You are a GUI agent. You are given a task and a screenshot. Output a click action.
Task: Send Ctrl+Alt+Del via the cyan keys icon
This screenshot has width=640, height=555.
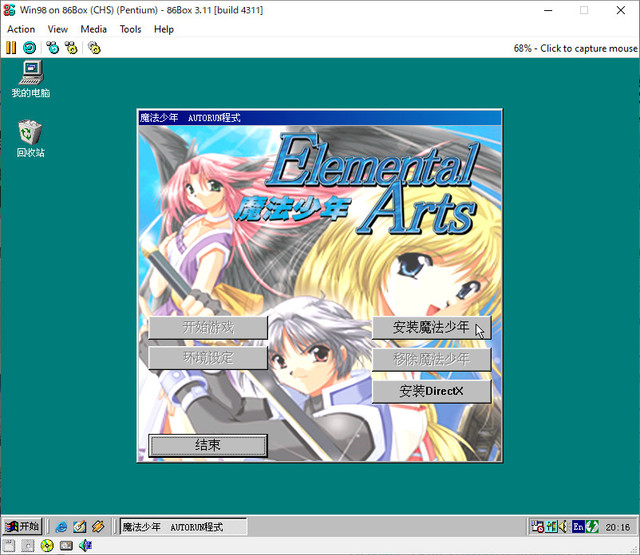pyautogui.click(x=53, y=48)
